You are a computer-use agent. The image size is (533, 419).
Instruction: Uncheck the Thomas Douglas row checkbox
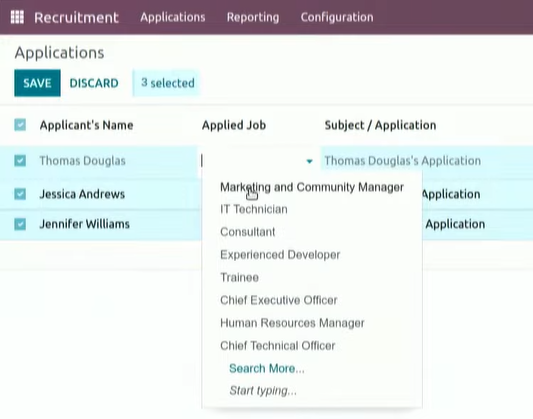20,160
